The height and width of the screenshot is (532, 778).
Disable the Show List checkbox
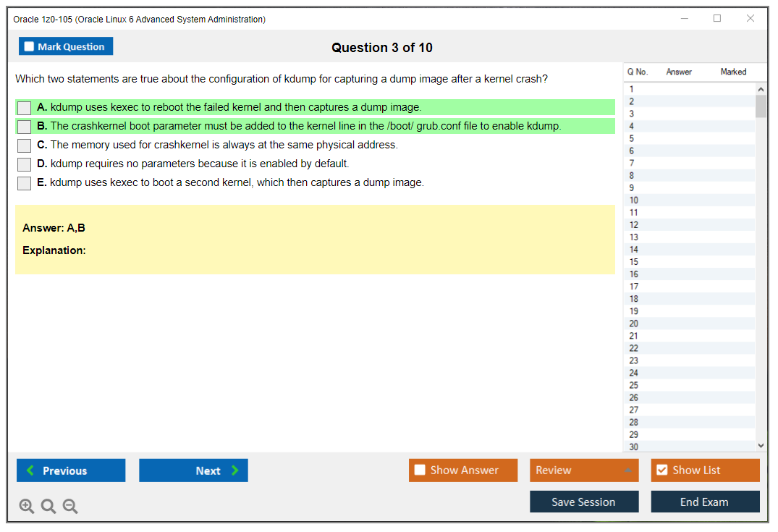pos(661,470)
